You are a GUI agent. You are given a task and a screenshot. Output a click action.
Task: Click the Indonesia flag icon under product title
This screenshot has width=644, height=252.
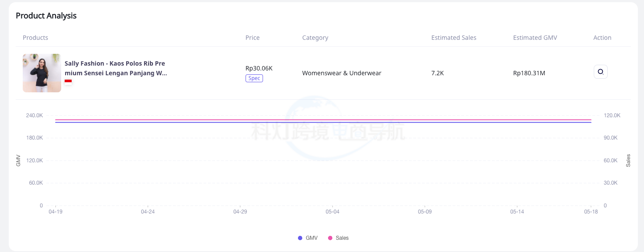[68, 81]
